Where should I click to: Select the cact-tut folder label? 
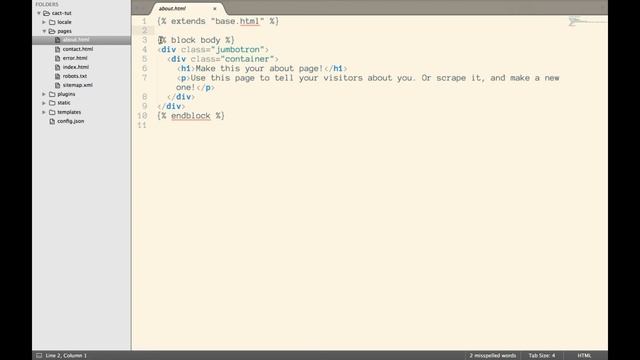tap(62, 13)
